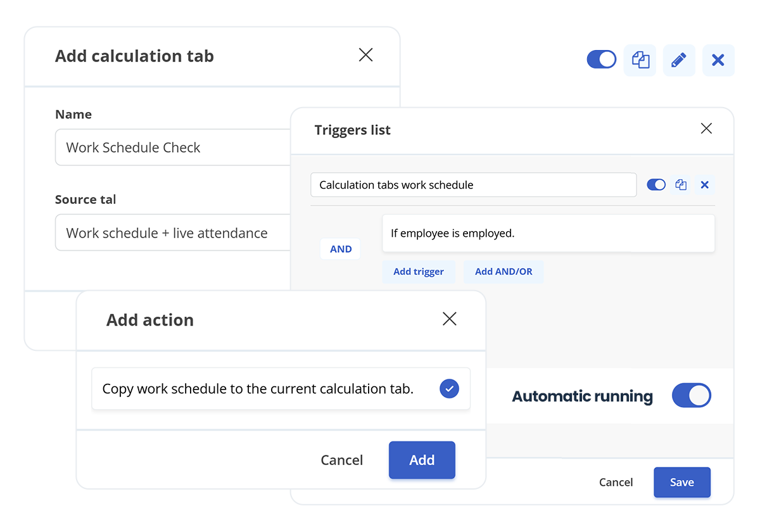Open the Source tab dropdown field

[172, 232]
